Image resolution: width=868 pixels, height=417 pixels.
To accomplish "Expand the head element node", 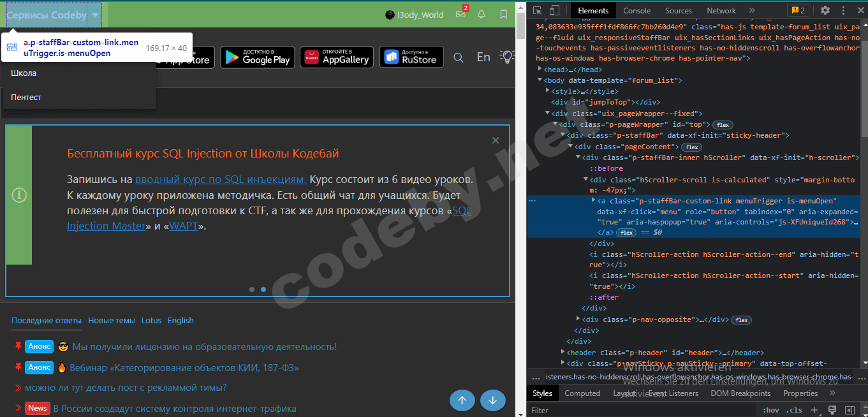I will click(x=541, y=69).
